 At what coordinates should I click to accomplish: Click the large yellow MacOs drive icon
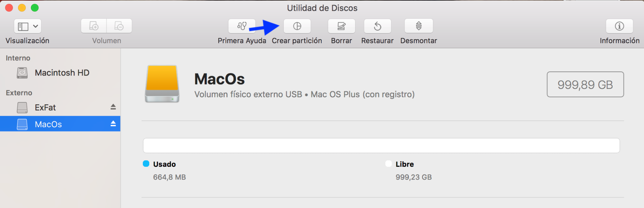point(162,84)
